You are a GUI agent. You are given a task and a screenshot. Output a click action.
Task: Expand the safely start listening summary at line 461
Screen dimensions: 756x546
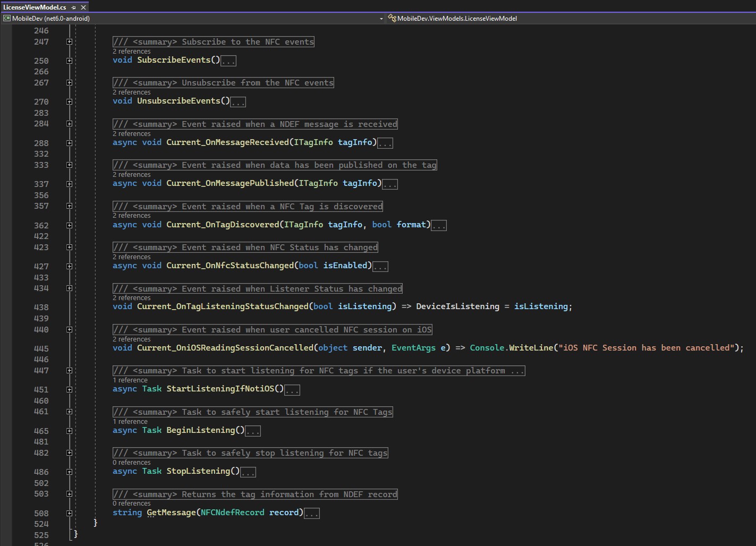pyautogui.click(x=69, y=412)
